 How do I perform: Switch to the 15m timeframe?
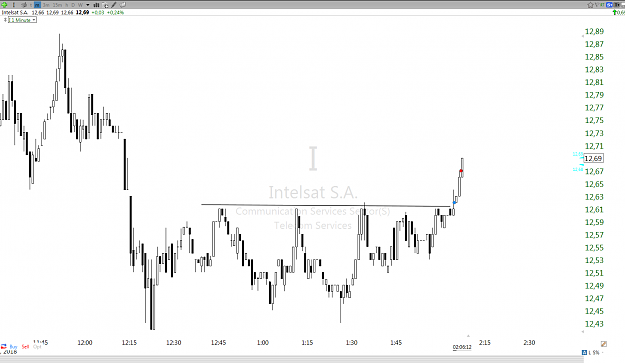click(57, 5)
